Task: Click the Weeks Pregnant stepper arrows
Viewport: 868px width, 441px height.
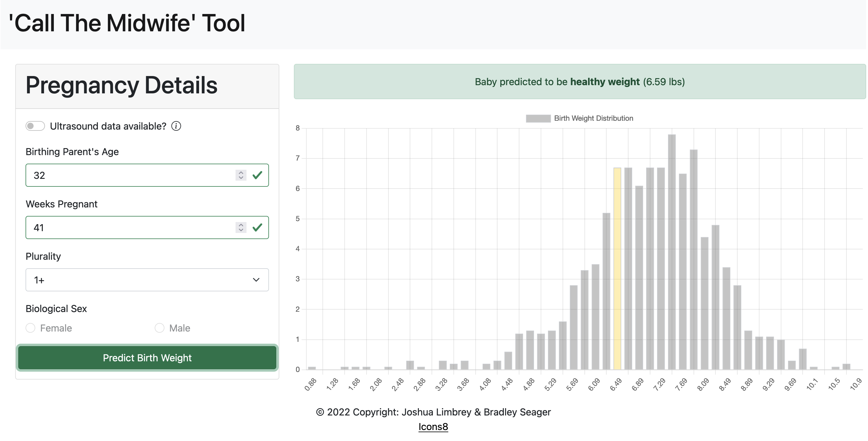Action: [241, 227]
